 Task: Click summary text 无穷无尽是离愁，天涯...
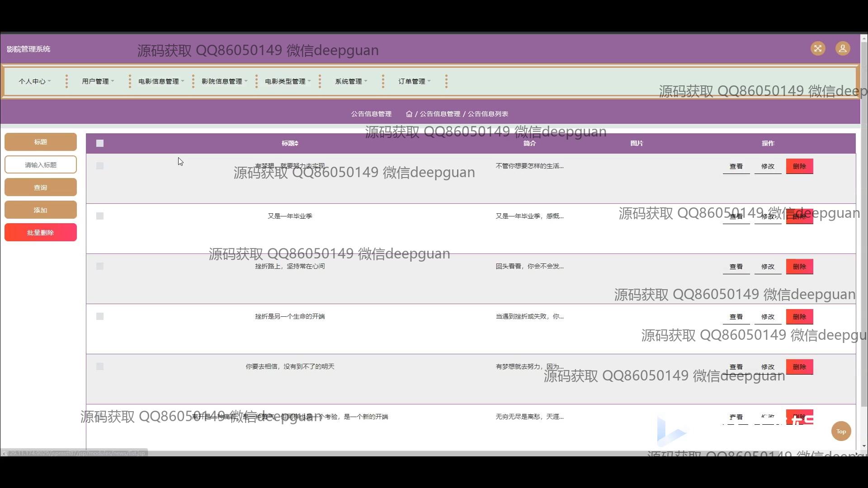(529, 417)
